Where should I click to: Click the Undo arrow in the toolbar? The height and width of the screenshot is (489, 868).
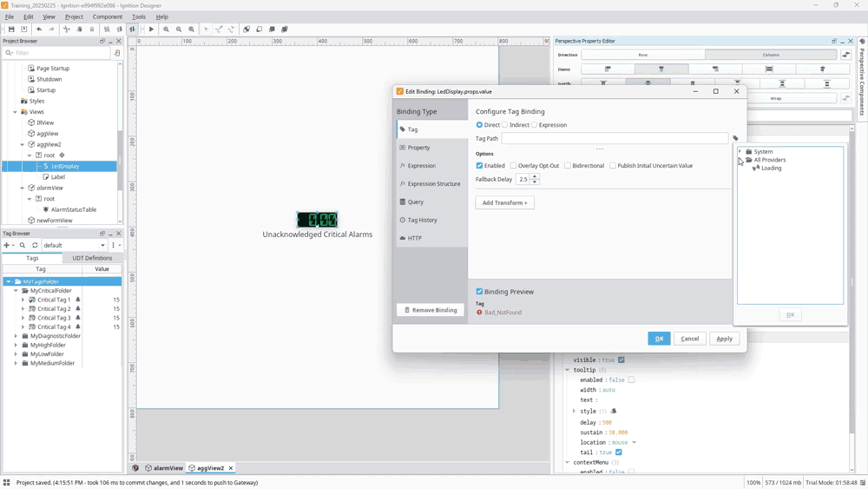pyautogui.click(x=39, y=30)
